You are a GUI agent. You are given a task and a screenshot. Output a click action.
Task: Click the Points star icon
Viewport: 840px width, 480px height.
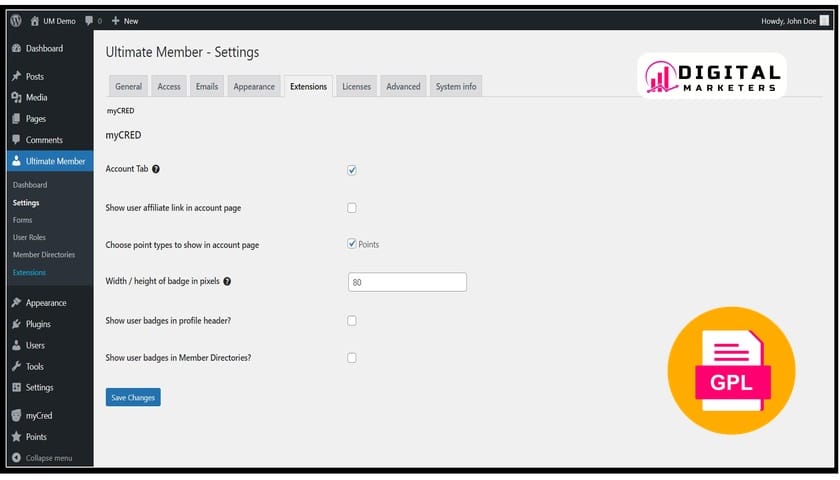pyautogui.click(x=17, y=437)
